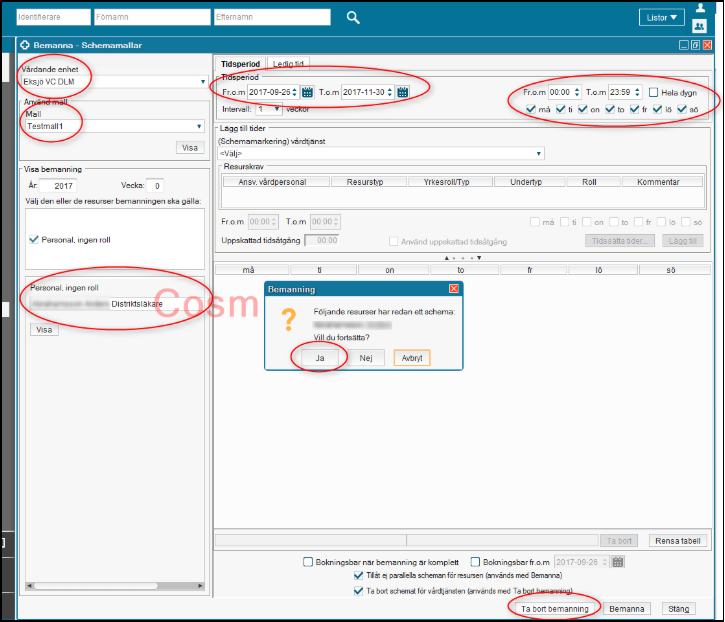The height and width of the screenshot is (622, 725).
Task: Open the calendar picker for Fr.o.m date
Action: click(307, 92)
